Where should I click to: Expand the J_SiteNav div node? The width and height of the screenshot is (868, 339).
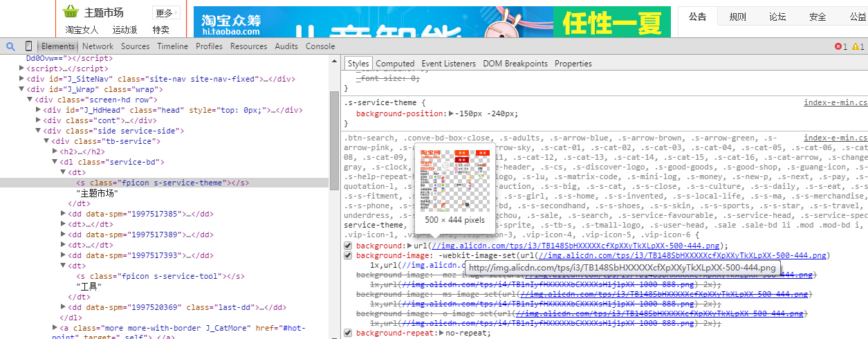(x=21, y=79)
